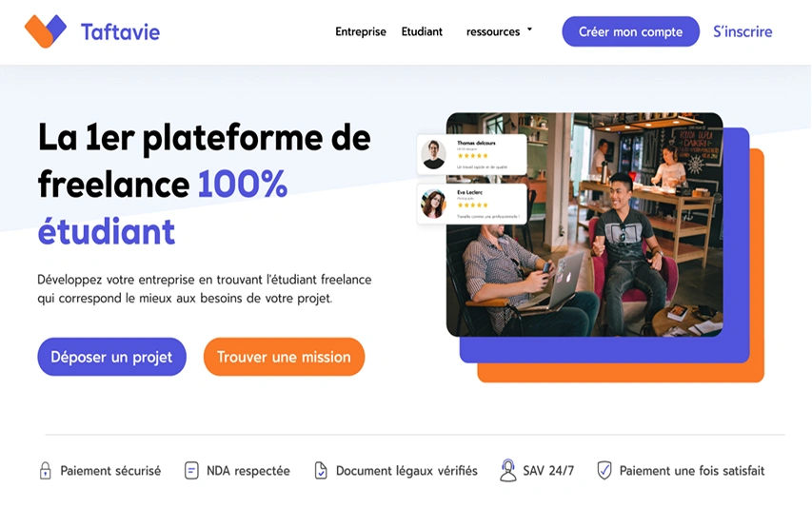
Task: Click the Trouver une mission button
Action: pos(284,357)
